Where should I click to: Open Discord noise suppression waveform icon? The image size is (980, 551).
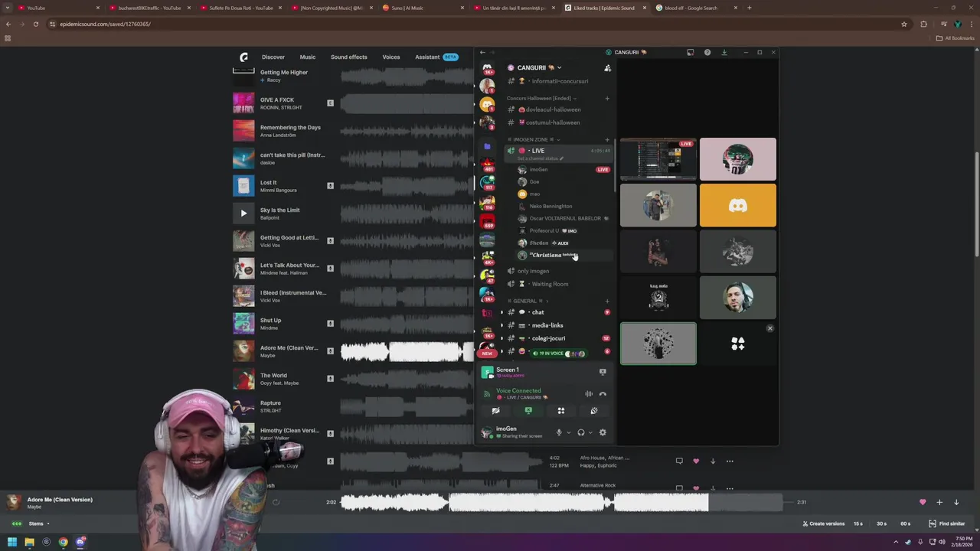point(589,394)
